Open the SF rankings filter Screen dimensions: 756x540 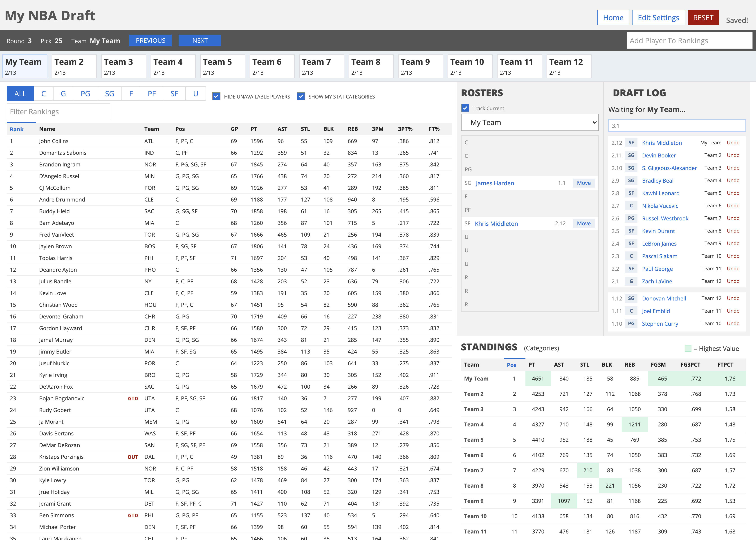click(174, 93)
